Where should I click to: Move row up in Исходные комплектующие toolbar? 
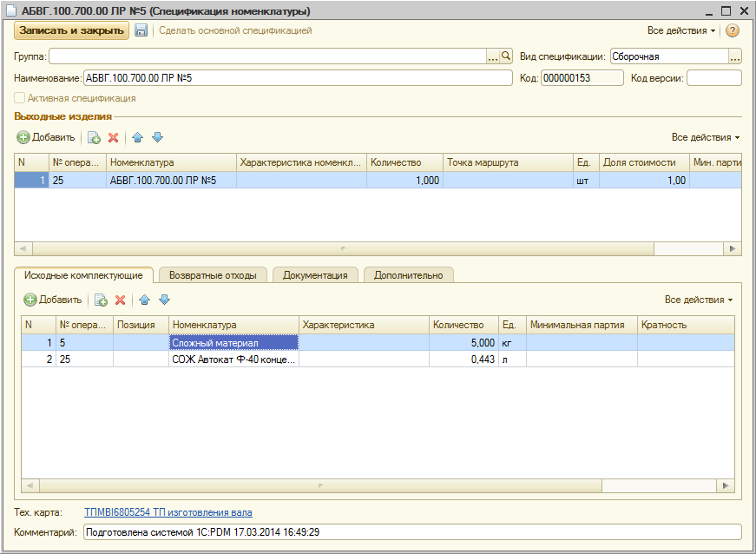(x=145, y=300)
